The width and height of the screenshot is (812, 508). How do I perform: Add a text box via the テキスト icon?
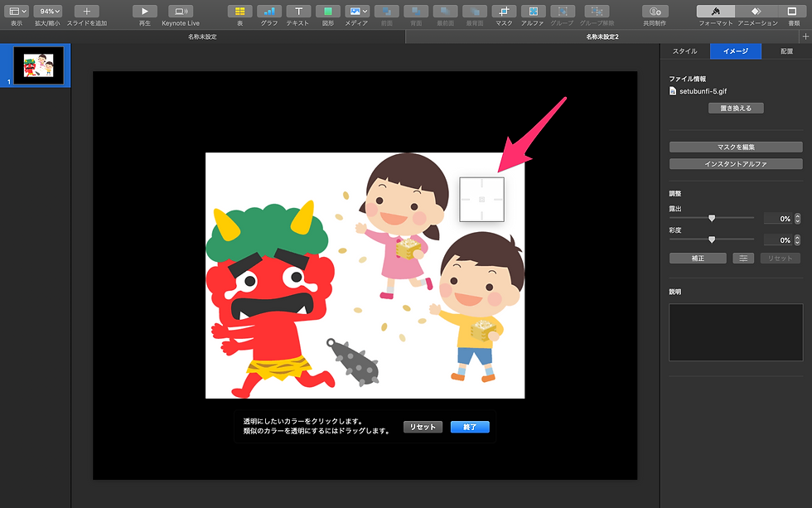[298, 12]
